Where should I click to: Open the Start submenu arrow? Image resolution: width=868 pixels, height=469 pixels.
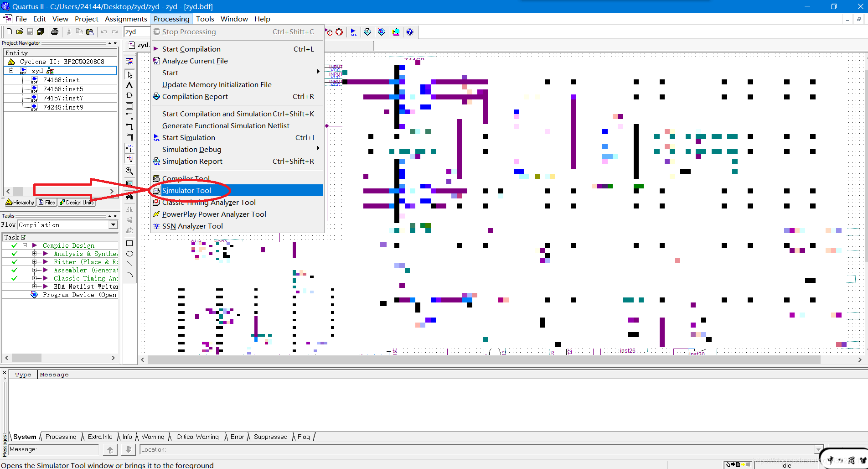point(318,72)
